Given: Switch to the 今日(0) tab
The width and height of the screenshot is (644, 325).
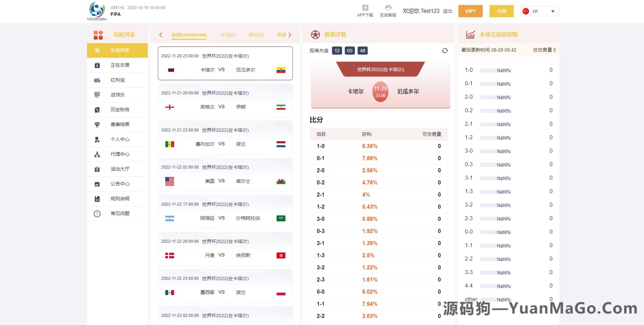Looking at the screenshot, I should tap(228, 35).
